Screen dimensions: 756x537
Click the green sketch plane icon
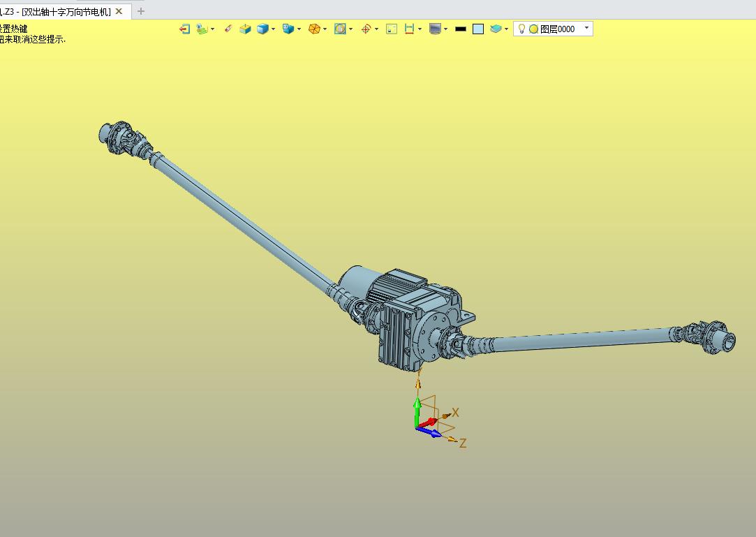[x=202, y=29]
